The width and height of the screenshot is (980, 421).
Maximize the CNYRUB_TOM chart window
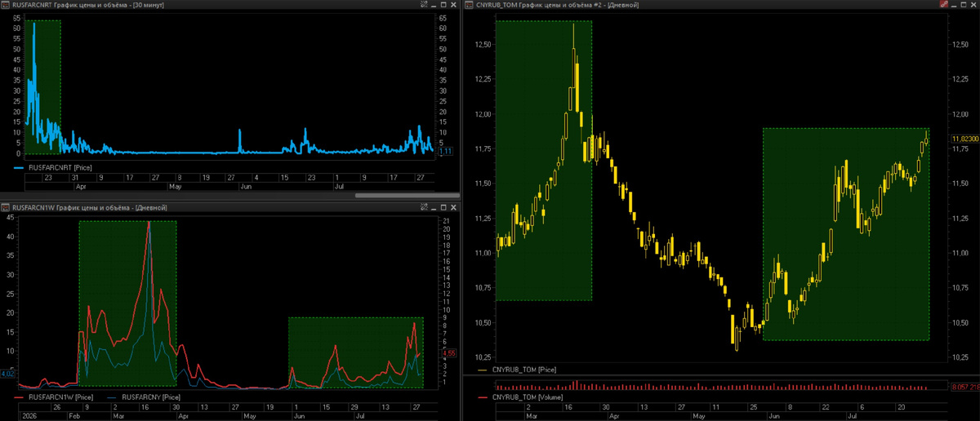(x=964, y=5)
